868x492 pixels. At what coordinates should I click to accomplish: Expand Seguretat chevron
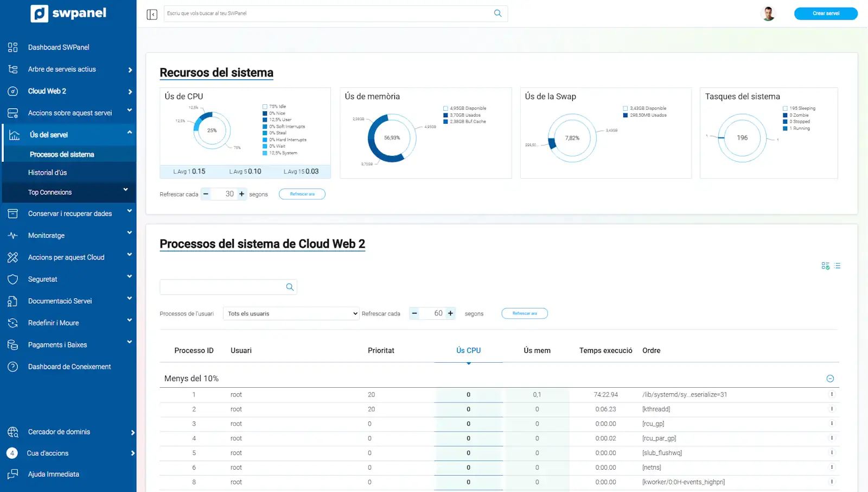pos(130,276)
